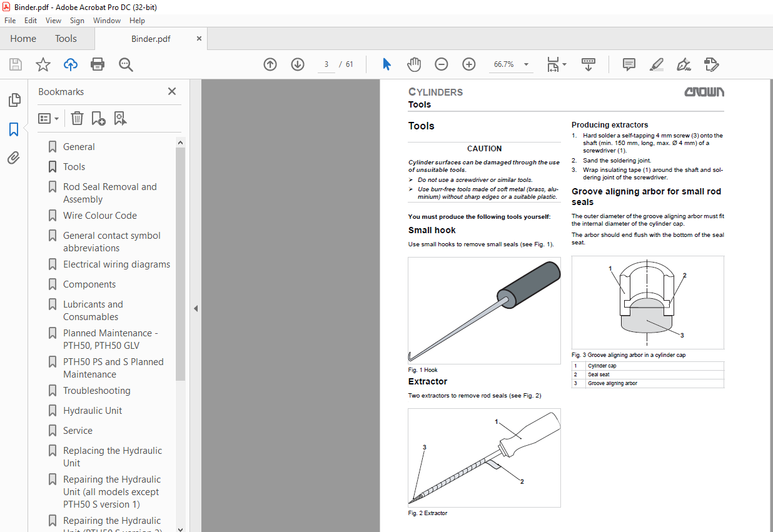The width and height of the screenshot is (773, 532).
Task: Add a comment sticky note
Action: [629, 64]
